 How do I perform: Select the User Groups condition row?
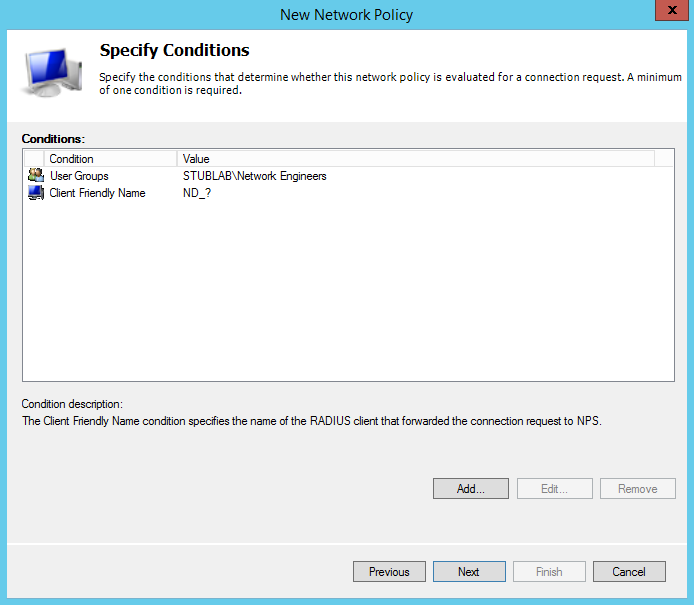[x=348, y=176]
